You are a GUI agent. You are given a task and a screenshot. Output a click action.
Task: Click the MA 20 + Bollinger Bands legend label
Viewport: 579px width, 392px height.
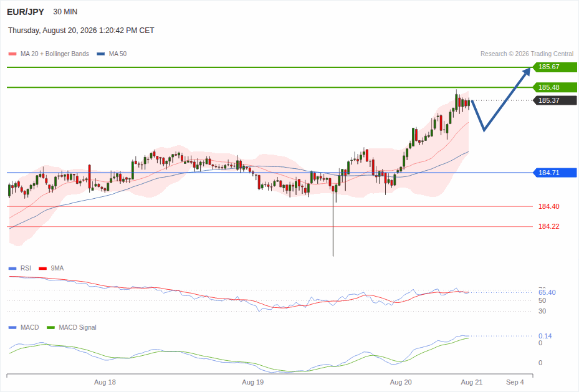pyautogui.click(x=55, y=54)
